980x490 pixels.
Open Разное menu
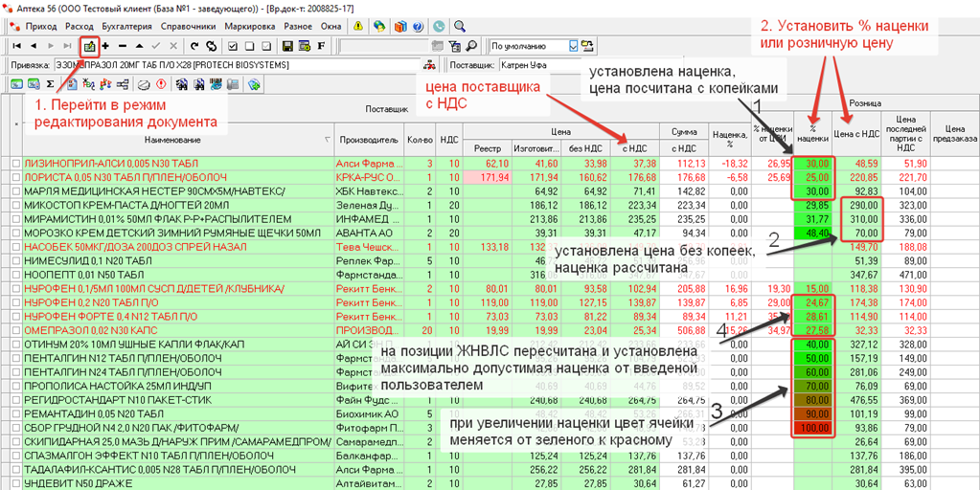[298, 26]
